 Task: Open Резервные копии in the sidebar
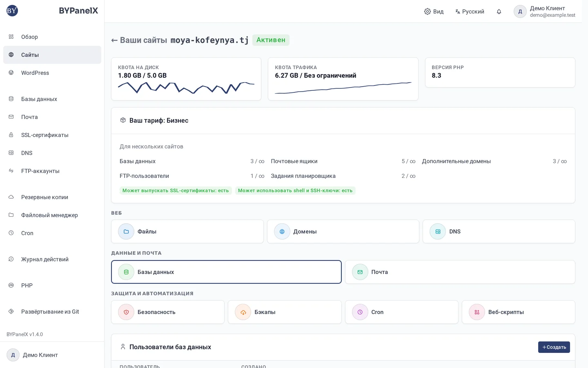(52, 197)
